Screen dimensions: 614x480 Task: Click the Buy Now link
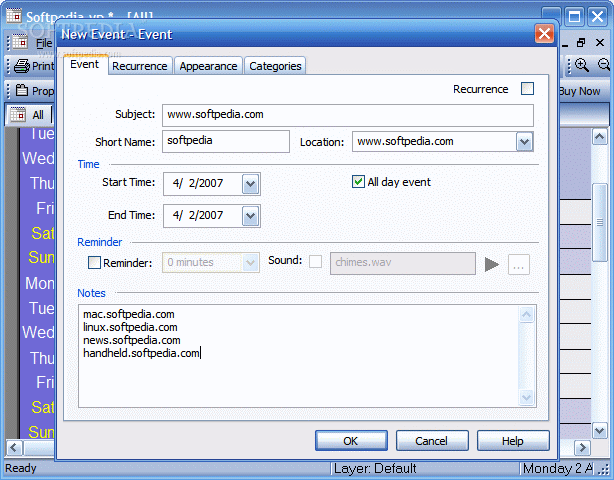tap(580, 91)
